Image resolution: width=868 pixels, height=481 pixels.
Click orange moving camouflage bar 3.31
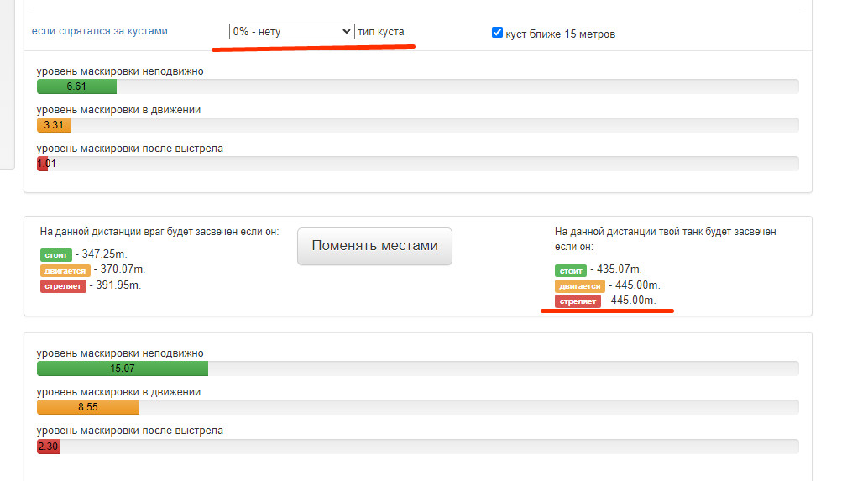pos(54,125)
